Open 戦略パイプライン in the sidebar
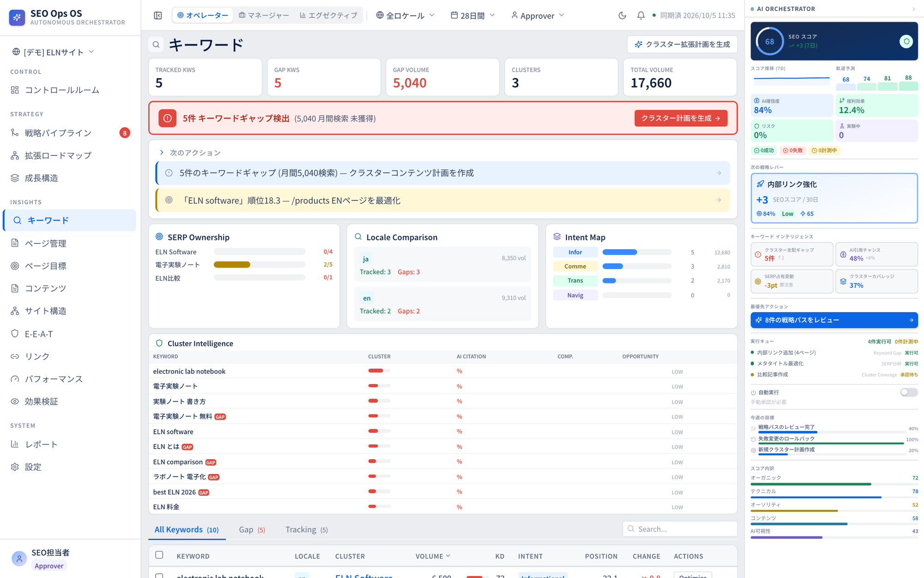 click(x=69, y=133)
